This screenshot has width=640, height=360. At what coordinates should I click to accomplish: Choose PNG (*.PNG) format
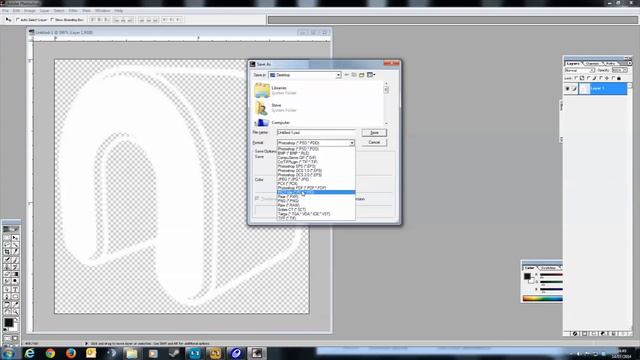coord(316,201)
